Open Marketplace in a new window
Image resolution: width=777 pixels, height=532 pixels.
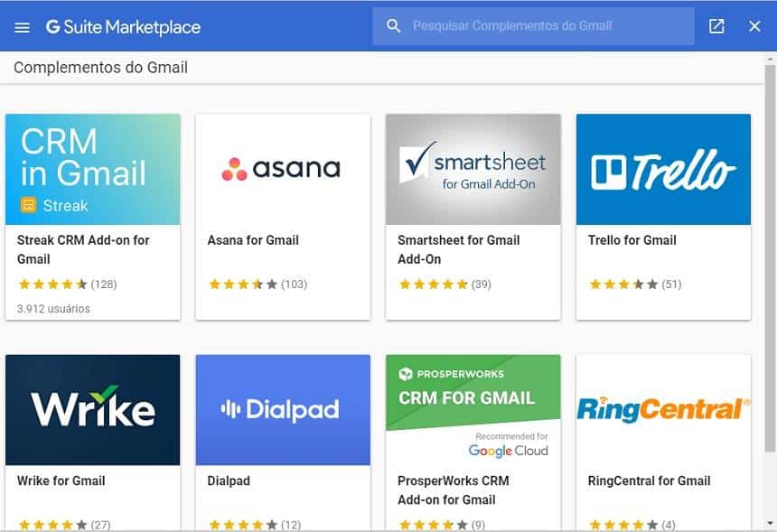click(716, 26)
